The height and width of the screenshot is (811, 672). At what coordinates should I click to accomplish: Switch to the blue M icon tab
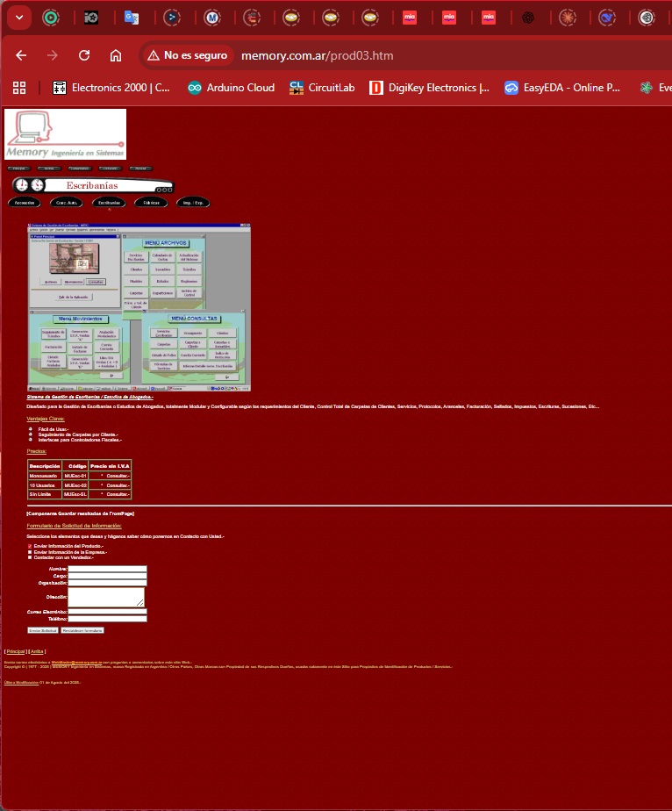pos(212,18)
